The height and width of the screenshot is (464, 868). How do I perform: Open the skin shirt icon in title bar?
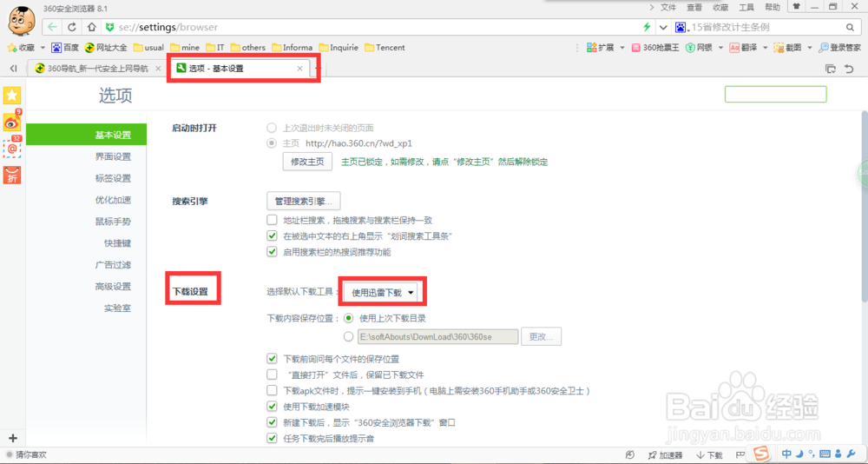coord(796,7)
